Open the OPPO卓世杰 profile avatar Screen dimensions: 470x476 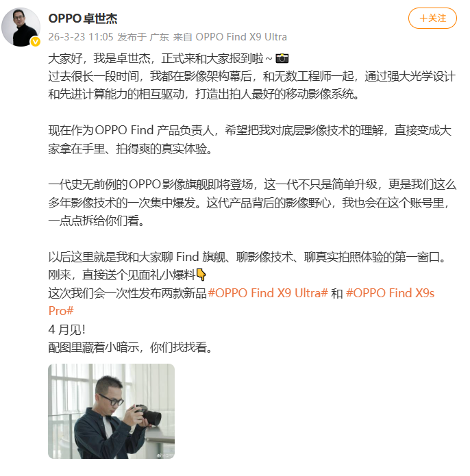(21, 27)
